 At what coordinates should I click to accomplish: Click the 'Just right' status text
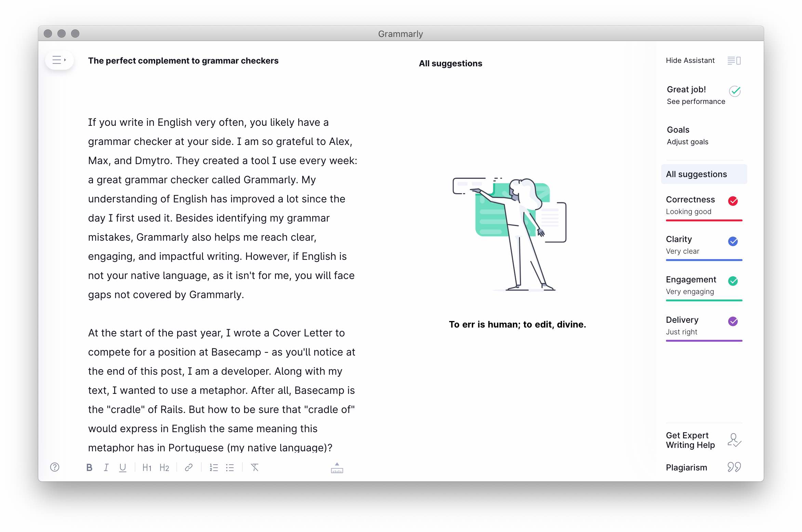pos(681,332)
